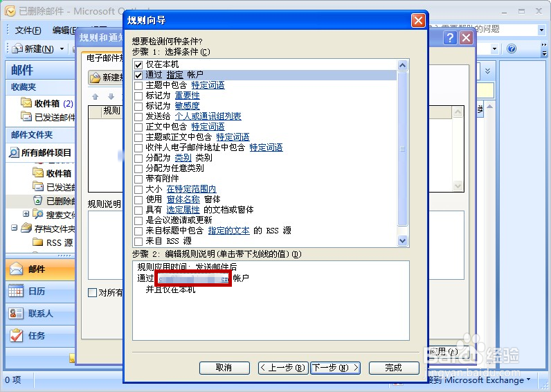Expand the double-chevron pane button
The height and width of the screenshot is (392, 551).
click(x=487, y=71)
